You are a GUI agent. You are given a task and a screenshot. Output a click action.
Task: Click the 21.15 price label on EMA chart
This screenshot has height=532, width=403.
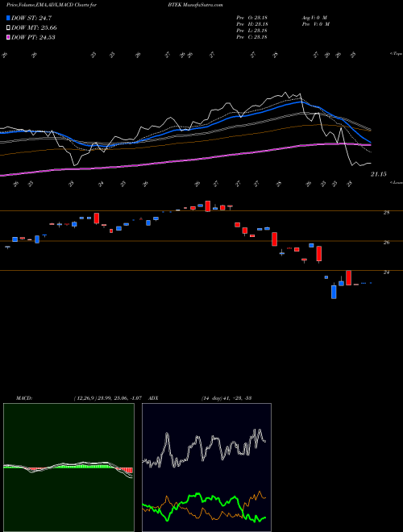click(x=378, y=174)
